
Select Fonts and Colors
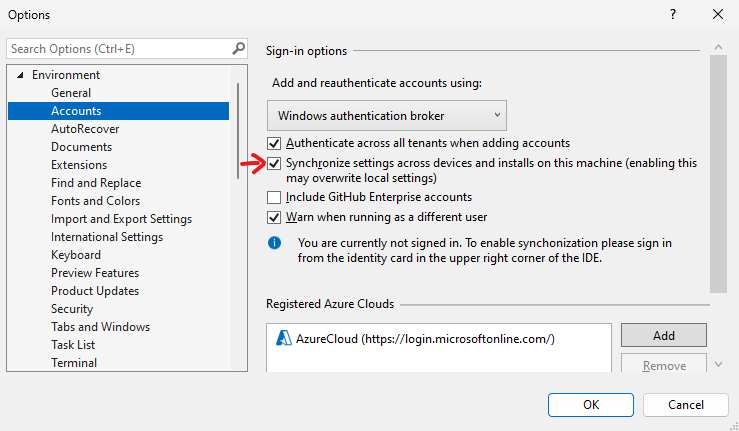pyautogui.click(x=95, y=200)
